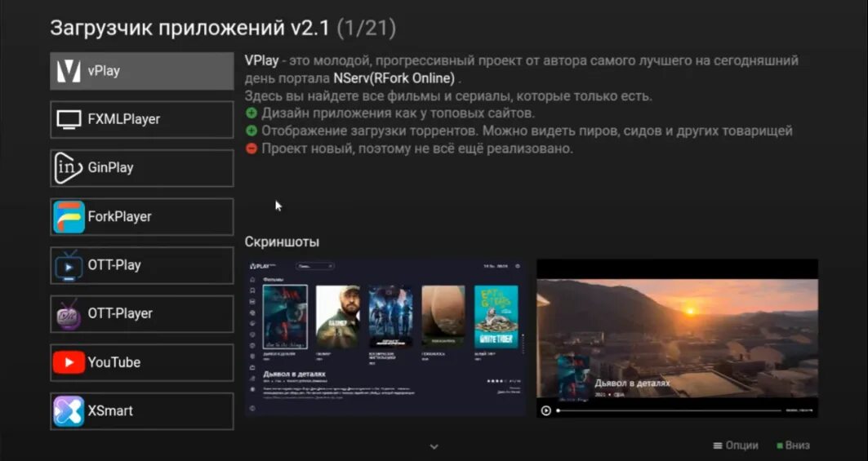Click the vPlay app logo icon
Screen dimensions: 868x461
pos(69,71)
